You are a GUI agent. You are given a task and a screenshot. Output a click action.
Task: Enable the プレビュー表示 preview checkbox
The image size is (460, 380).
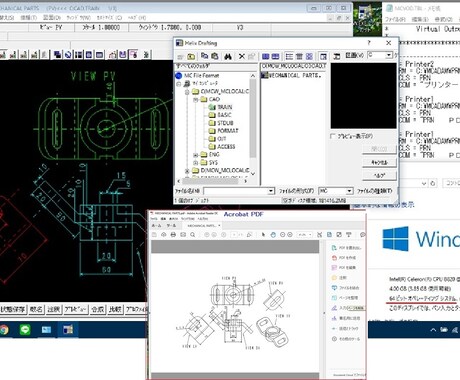(333, 136)
